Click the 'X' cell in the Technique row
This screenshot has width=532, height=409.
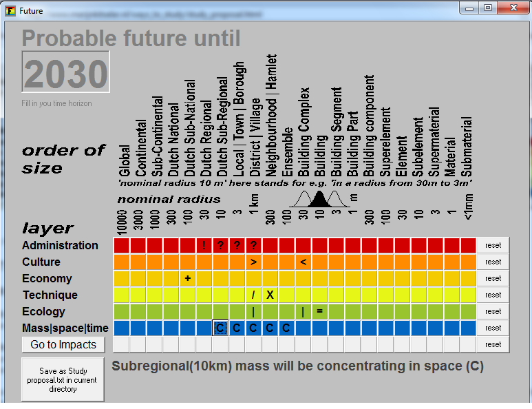point(270,295)
